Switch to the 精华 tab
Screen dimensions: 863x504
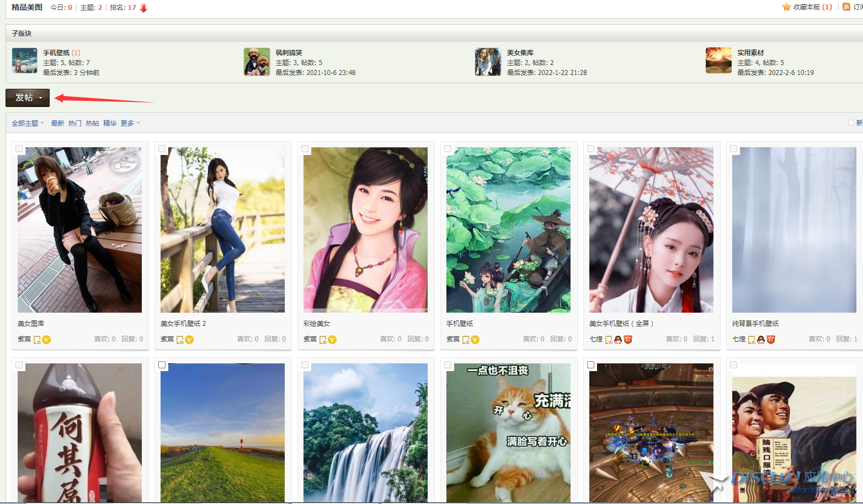pos(110,124)
